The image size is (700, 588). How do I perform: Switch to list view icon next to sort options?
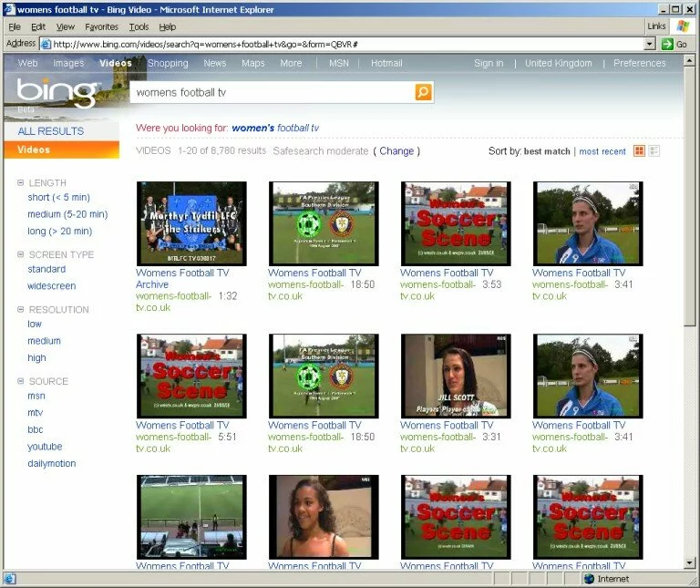[x=654, y=151]
